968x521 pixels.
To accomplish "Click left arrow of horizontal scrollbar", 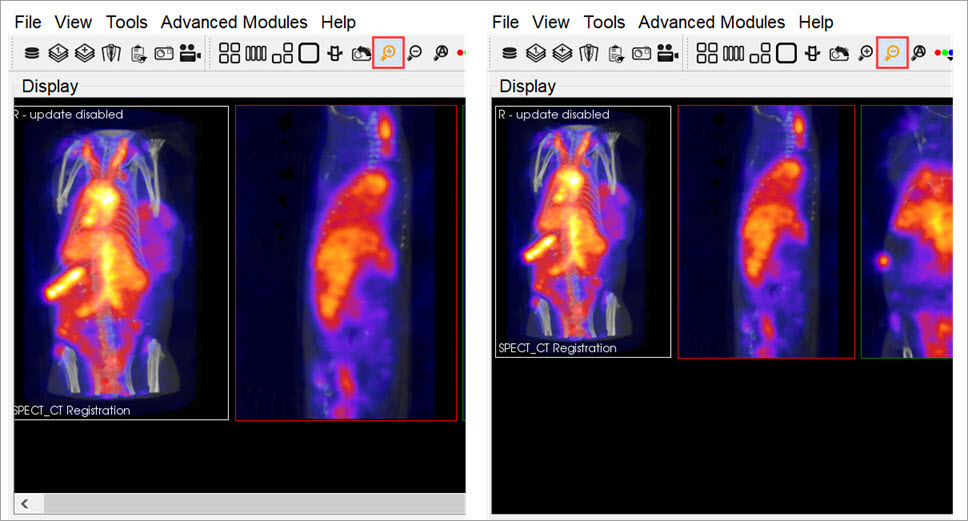I will pyautogui.click(x=25, y=502).
